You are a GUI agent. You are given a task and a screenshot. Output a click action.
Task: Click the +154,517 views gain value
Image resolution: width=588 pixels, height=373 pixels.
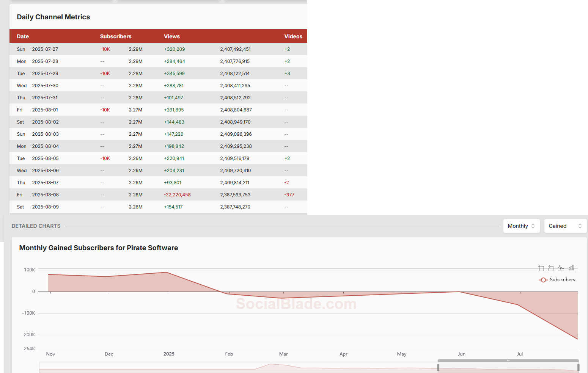point(173,207)
